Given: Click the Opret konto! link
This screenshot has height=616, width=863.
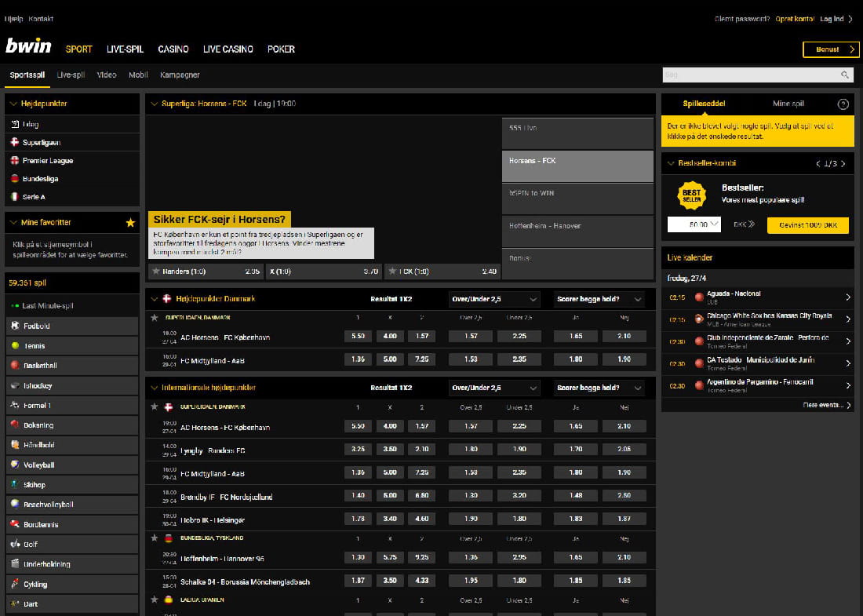Looking at the screenshot, I should click(x=795, y=19).
